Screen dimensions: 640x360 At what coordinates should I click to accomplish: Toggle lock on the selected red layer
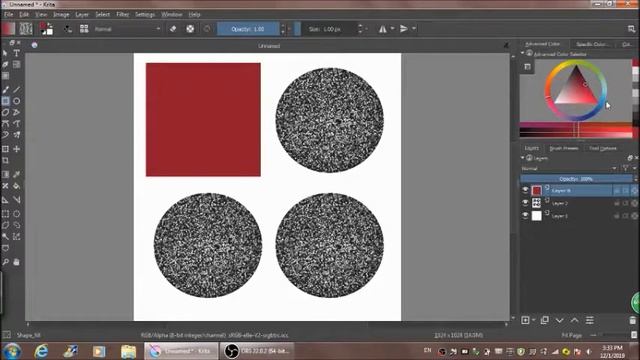point(617,191)
